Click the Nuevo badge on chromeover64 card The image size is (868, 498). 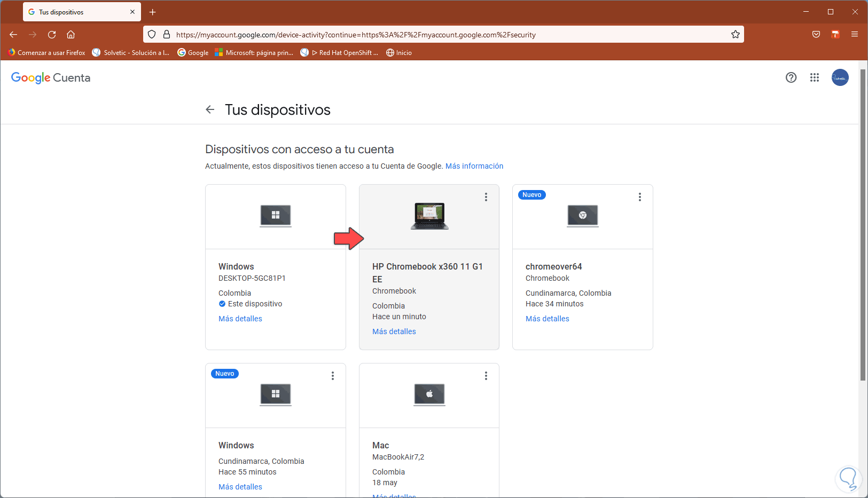tap(532, 195)
